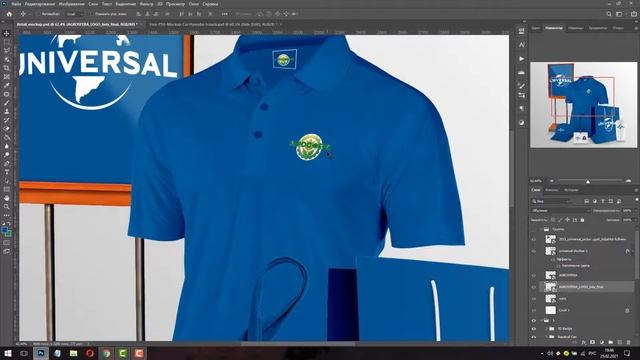Select the Lasso tool

[x=7, y=51]
